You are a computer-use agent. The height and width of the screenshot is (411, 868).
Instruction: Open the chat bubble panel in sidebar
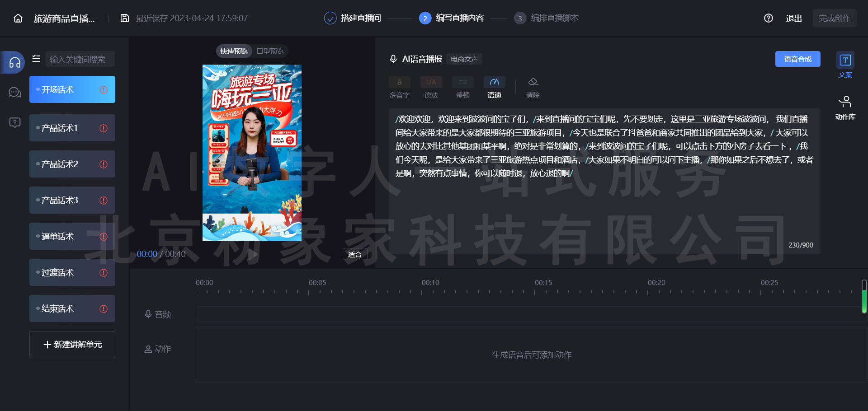14,92
